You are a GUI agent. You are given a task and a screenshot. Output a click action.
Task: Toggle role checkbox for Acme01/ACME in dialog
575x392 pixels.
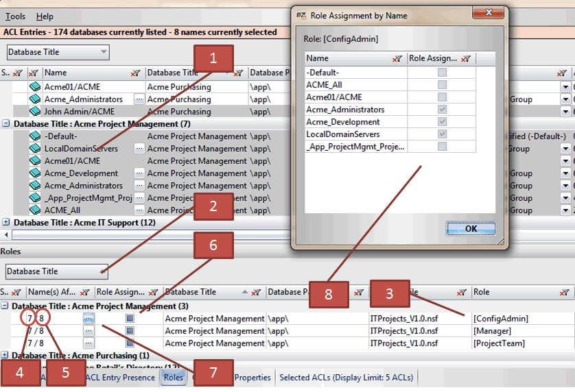pyautogui.click(x=443, y=97)
